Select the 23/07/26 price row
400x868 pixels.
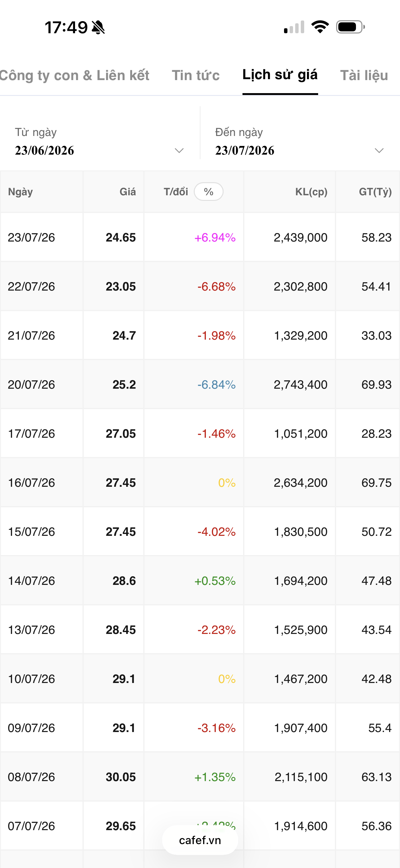click(x=200, y=237)
